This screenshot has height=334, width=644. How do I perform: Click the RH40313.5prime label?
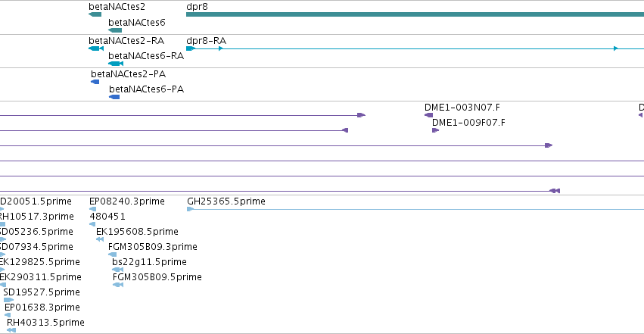[x=45, y=323]
